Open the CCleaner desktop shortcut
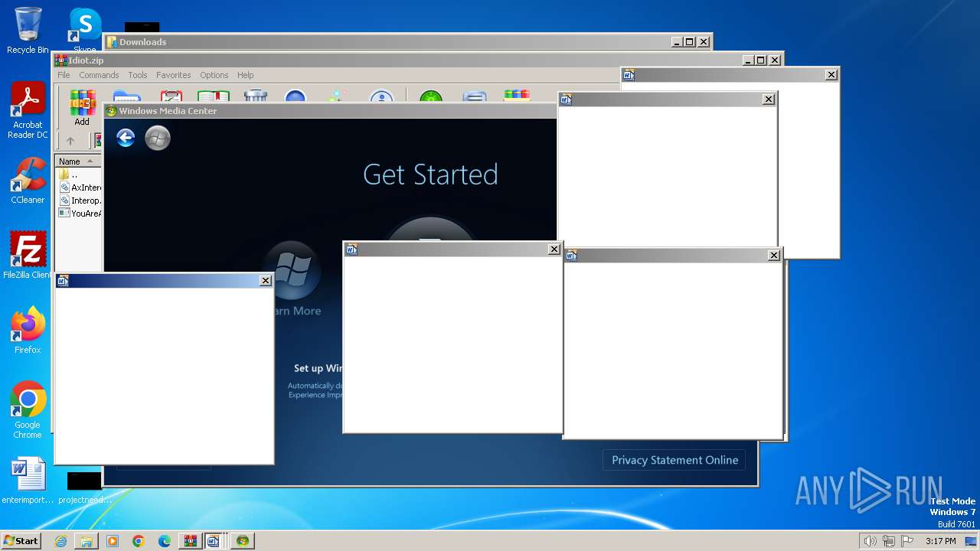This screenshot has height=551, width=980. pyautogui.click(x=28, y=181)
